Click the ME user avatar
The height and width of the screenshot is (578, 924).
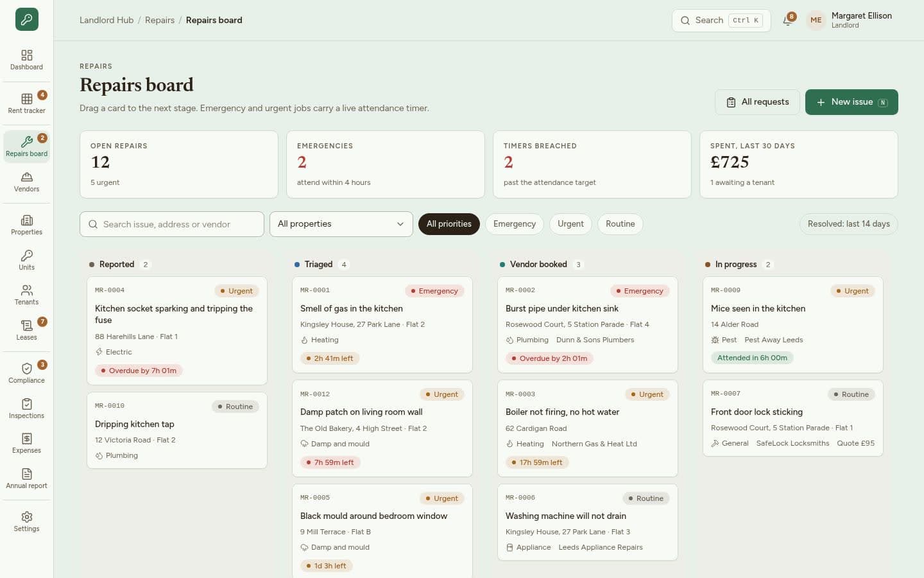(816, 21)
